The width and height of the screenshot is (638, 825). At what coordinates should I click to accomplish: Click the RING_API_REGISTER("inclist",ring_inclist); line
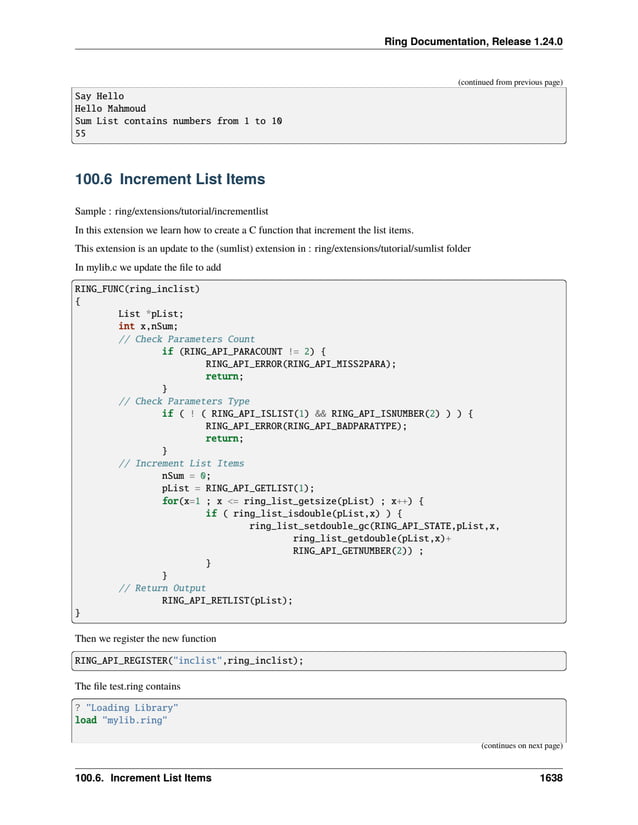tap(189, 661)
